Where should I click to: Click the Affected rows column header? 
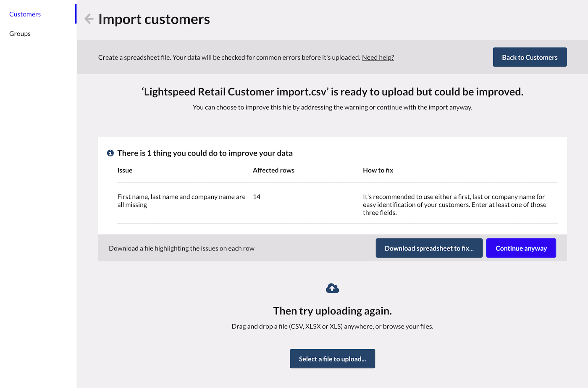pyautogui.click(x=273, y=170)
